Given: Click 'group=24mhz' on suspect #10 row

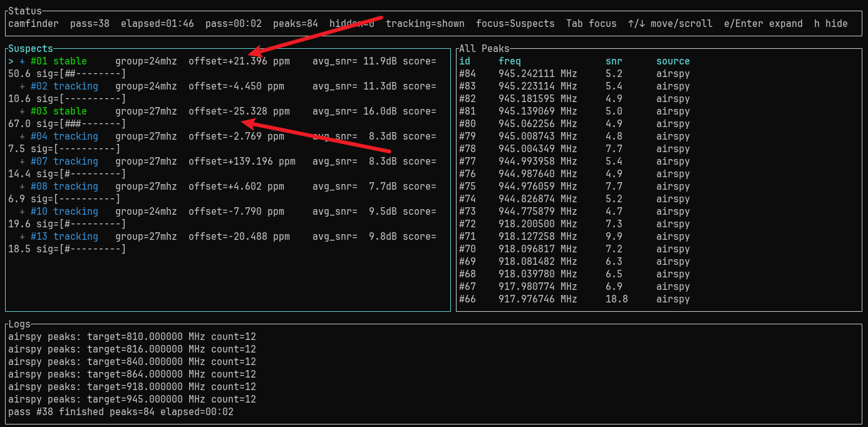Looking at the screenshot, I should 147,212.
